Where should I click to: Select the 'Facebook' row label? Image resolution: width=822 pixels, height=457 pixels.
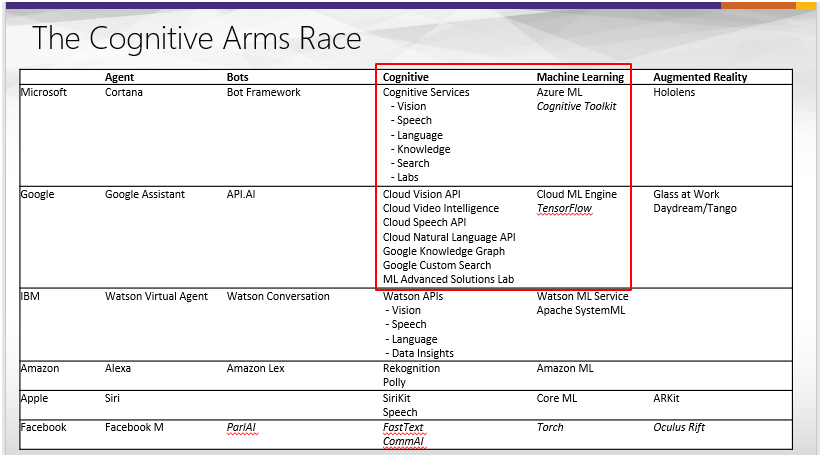pyautogui.click(x=44, y=428)
